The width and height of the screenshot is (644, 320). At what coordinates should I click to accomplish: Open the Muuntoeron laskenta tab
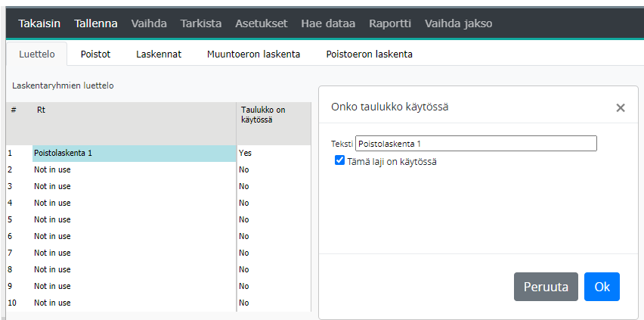(253, 54)
